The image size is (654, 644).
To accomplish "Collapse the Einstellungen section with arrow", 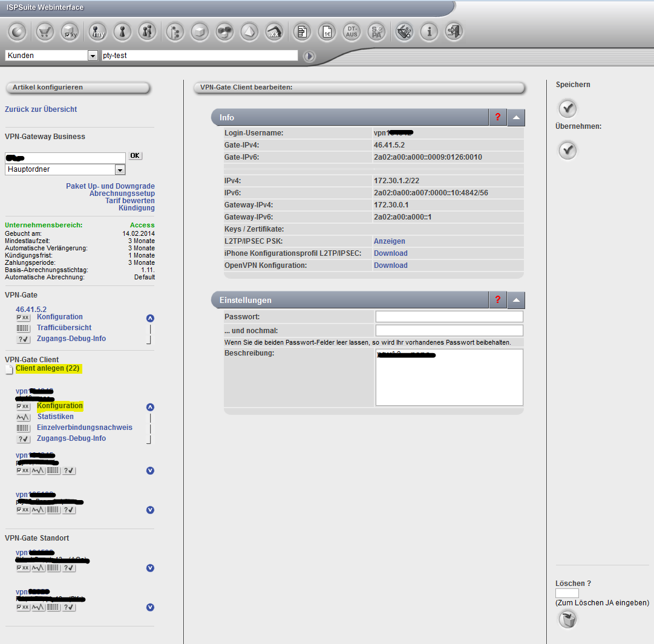I will pyautogui.click(x=516, y=300).
